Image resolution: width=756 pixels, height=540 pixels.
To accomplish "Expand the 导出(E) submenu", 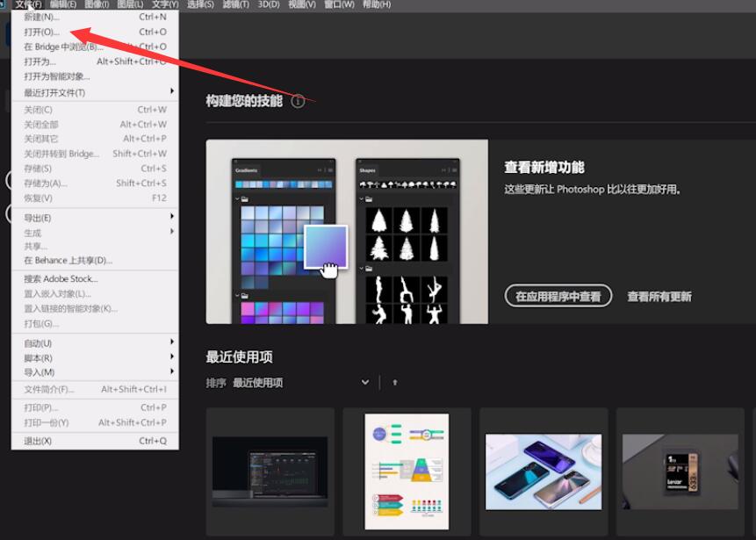I will [95, 218].
